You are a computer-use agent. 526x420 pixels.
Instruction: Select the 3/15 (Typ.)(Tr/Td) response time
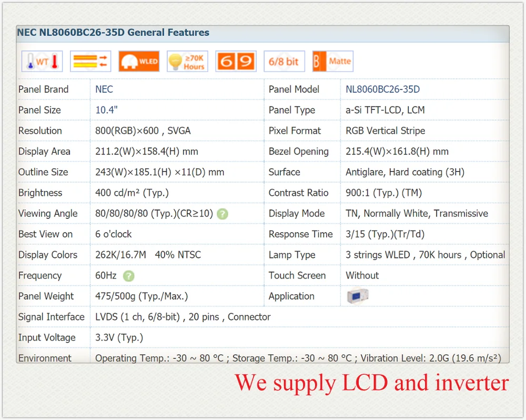point(385,234)
